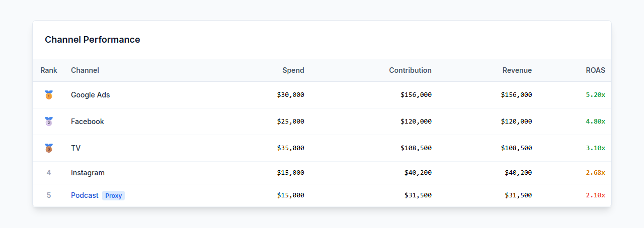Screen dimensions: 644x228
Task: Click the Contribution column header
Action: 410,70
